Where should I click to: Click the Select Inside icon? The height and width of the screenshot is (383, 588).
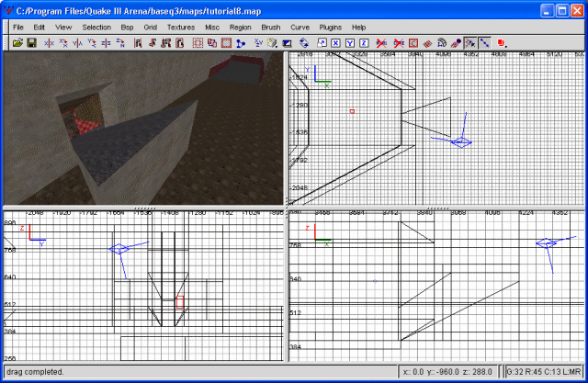click(x=180, y=43)
